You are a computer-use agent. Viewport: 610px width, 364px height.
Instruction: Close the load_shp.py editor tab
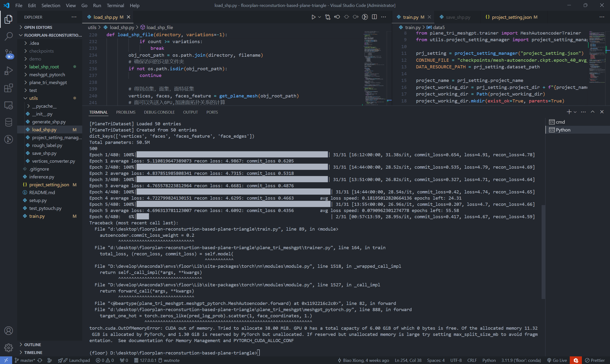tap(128, 17)
